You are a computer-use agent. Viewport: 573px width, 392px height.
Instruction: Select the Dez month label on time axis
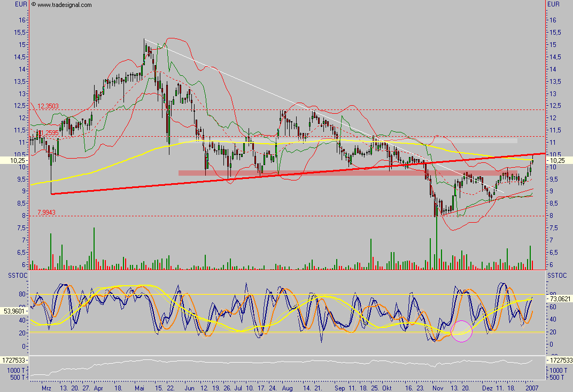tap(487, 388)
